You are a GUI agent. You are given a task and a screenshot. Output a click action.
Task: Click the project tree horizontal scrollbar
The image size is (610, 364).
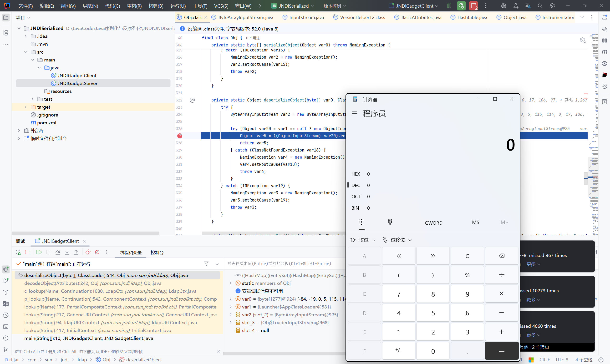pyautogui.click(x=86, y=233)
